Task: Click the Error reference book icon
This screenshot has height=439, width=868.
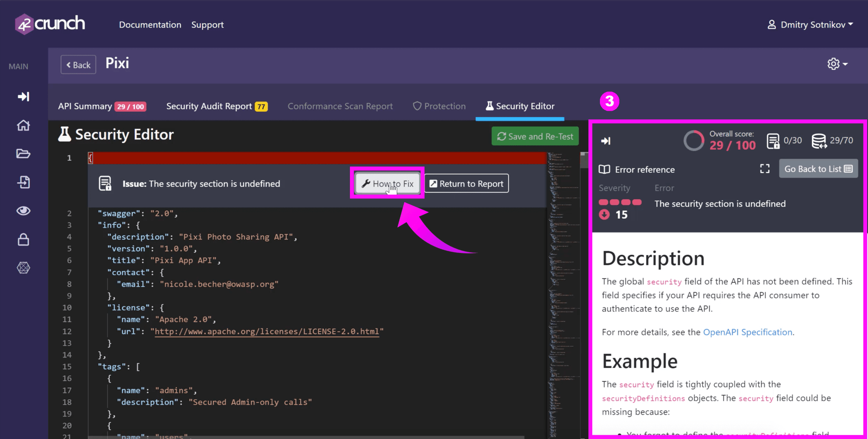Action: click(604, 169)
